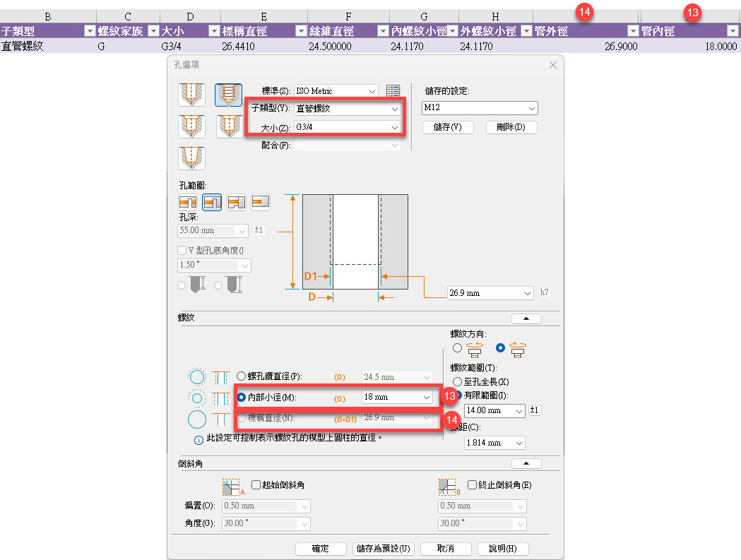Image resolution: width=741 pixels, height=560 pixels.
Task: Select the 螺孔鑽直徑(P) radio button
Action: [x=242, y=376]
